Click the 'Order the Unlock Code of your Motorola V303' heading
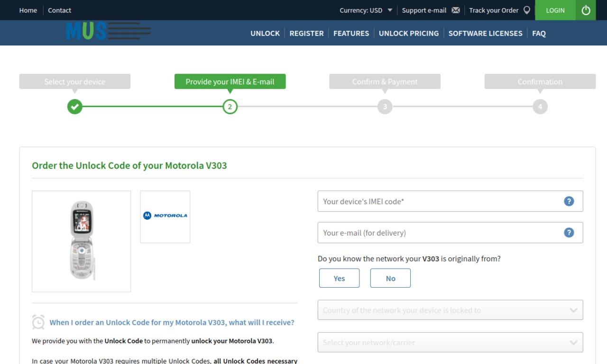Viewport: 607px width, 364px height. click(x=129, y=166)
